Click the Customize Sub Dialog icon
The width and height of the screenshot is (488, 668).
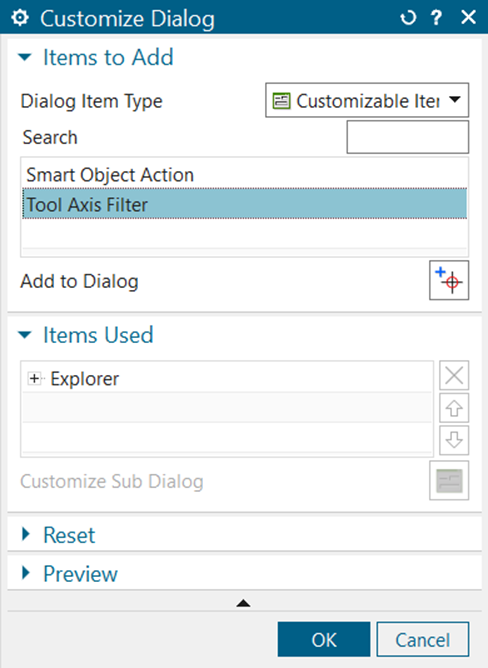click(x=449, y=480)
